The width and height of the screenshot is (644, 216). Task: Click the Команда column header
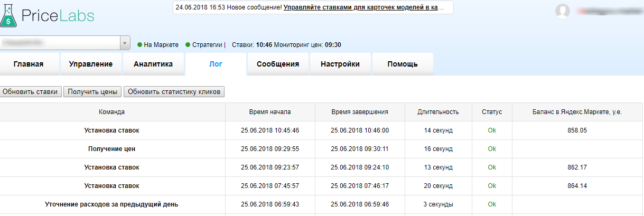coord(112,112)
